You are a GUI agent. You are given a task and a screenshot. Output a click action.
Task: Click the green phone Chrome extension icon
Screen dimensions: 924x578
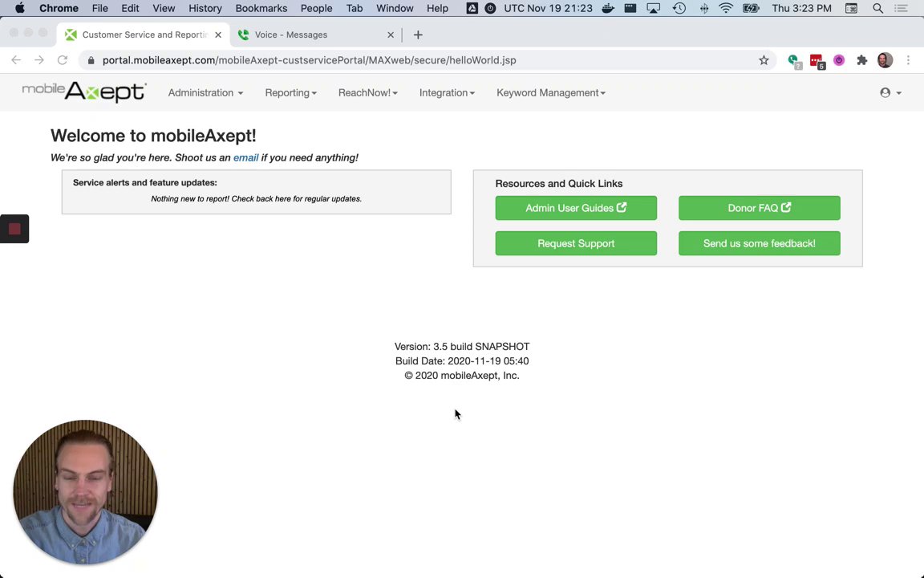pyautogui.click(x=794, y=60)
